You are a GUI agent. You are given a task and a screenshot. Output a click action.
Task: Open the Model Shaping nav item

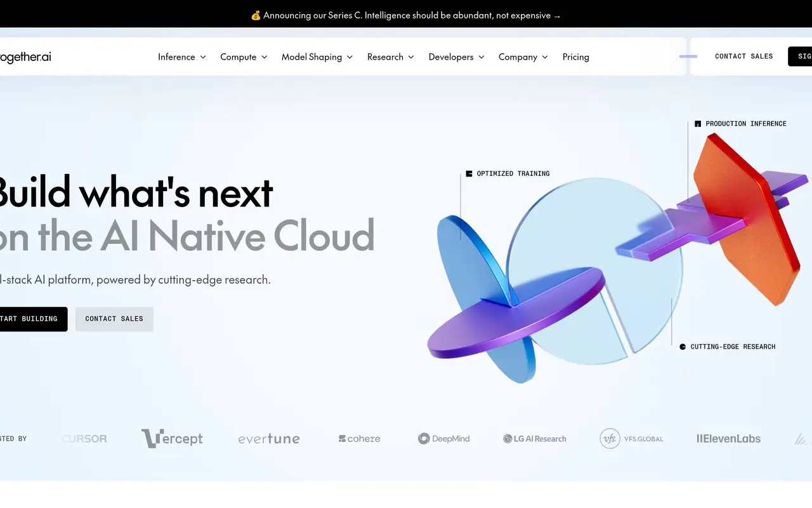coord(317,57)
